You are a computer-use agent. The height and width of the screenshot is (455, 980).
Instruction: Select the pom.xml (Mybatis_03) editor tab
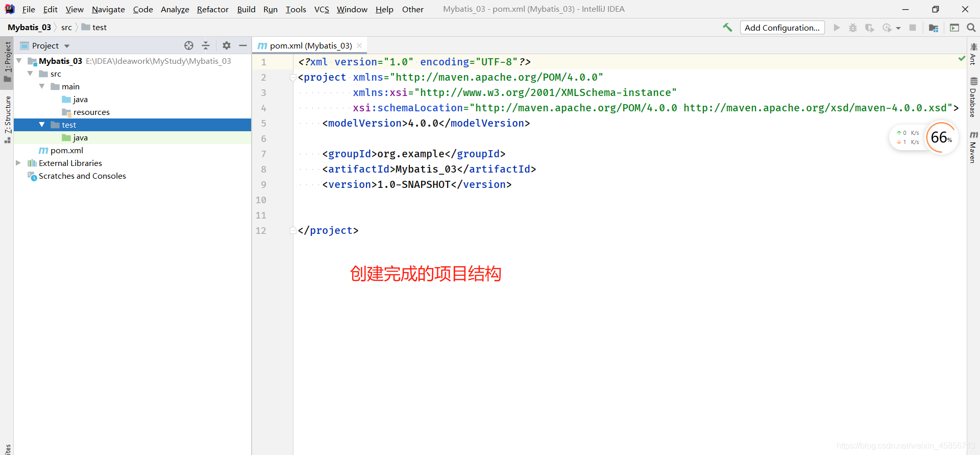(x=310, y=45)
